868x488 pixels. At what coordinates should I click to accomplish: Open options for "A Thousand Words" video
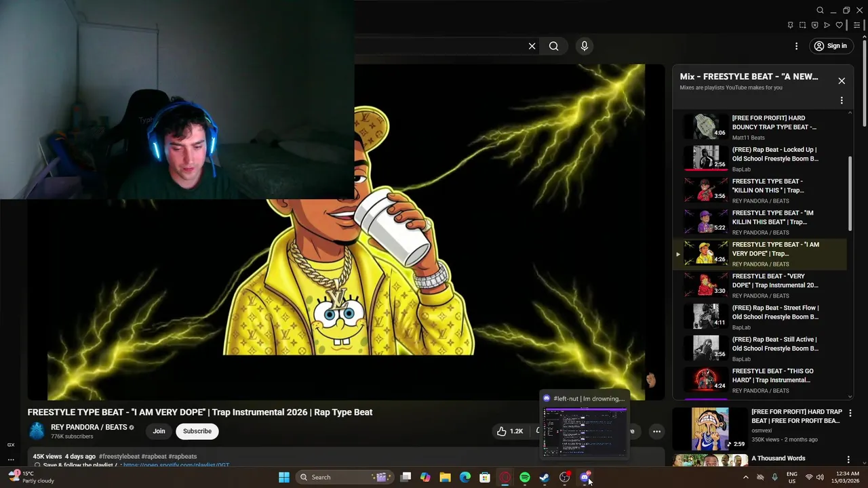[x=848, y=460]
